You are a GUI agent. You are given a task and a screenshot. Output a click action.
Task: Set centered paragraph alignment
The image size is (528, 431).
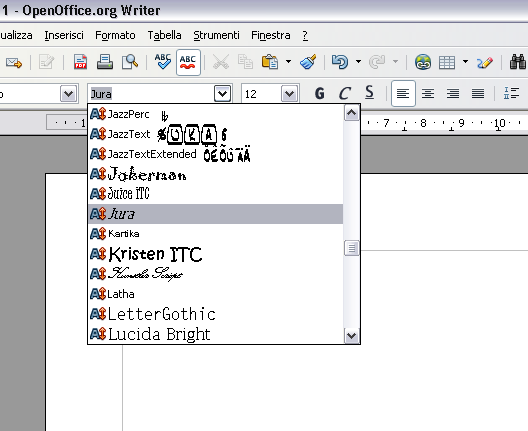pos(428,94)
